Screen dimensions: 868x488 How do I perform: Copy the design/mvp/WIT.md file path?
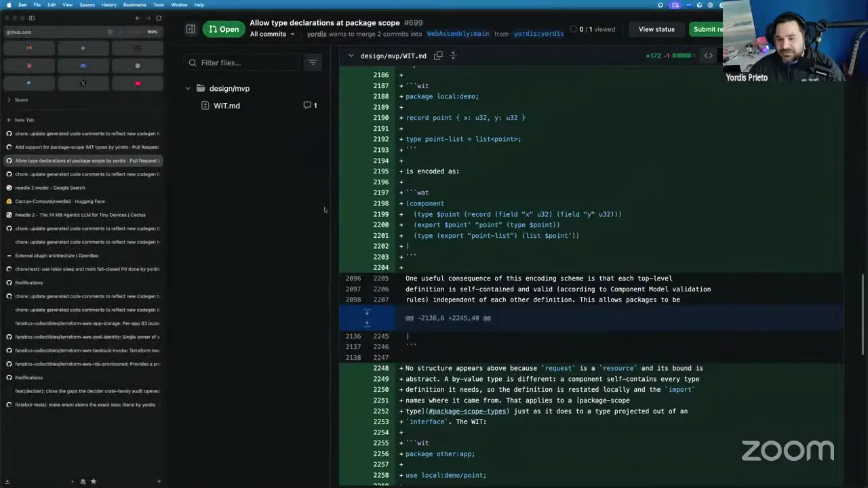tap(438, 56)
